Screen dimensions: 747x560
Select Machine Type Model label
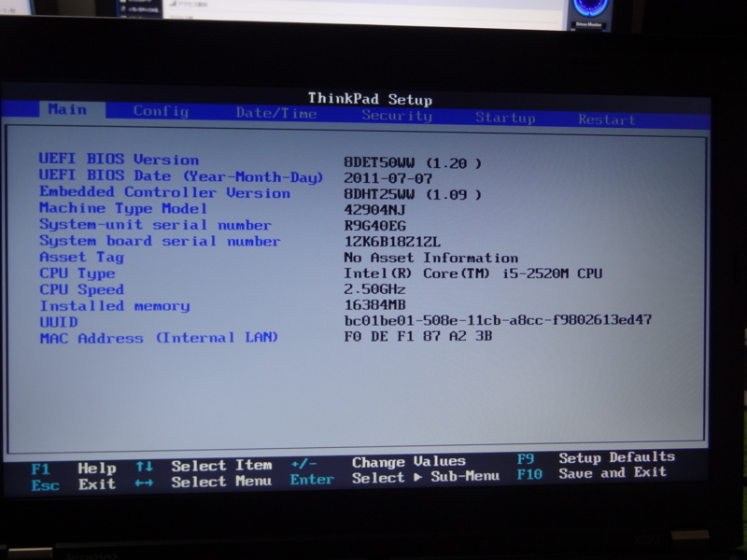123,208
